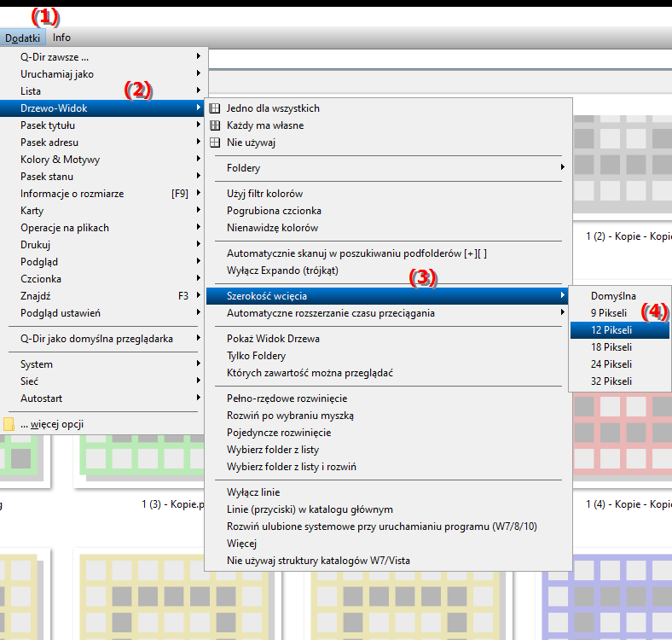Image resolution: width=672 pixels, height=640 pixels.
Task: Select 'Pokaż Widok Drzewa'
Action: 388,339
